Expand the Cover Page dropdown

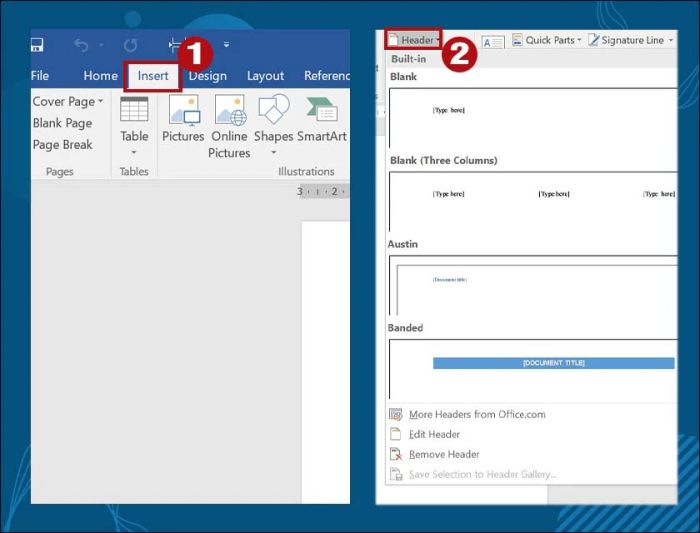pyautogui.click(x=68, y=102)
